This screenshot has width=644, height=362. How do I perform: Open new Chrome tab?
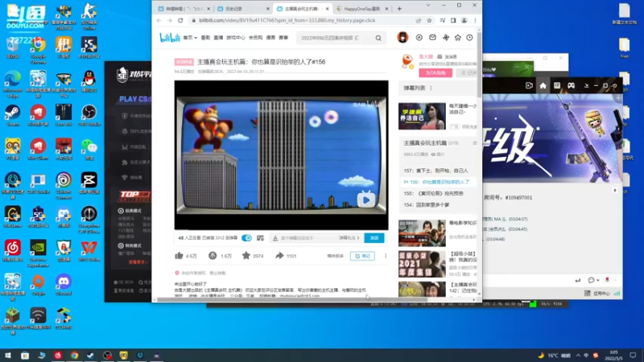399,9
